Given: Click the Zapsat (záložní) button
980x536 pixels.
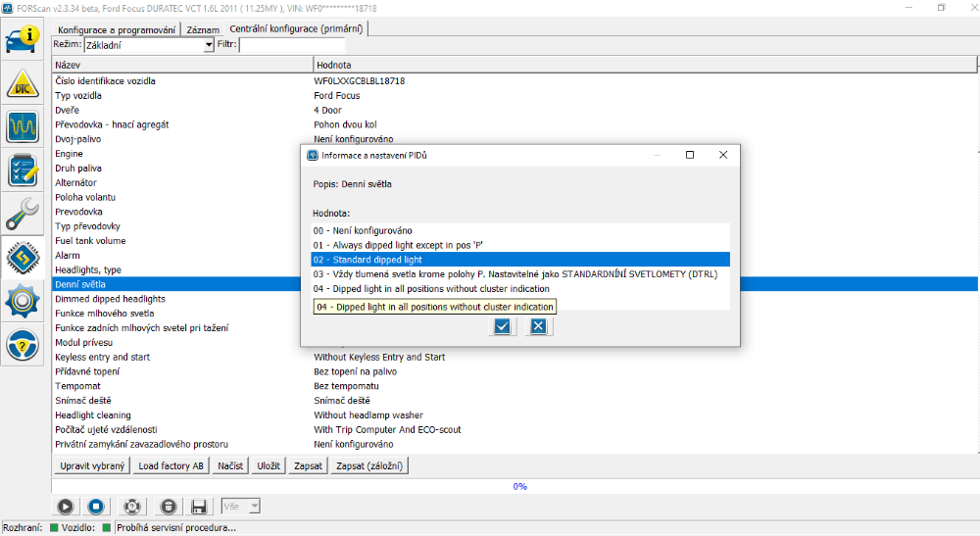Looking at the screenshot, I should (x=368, y=465).
